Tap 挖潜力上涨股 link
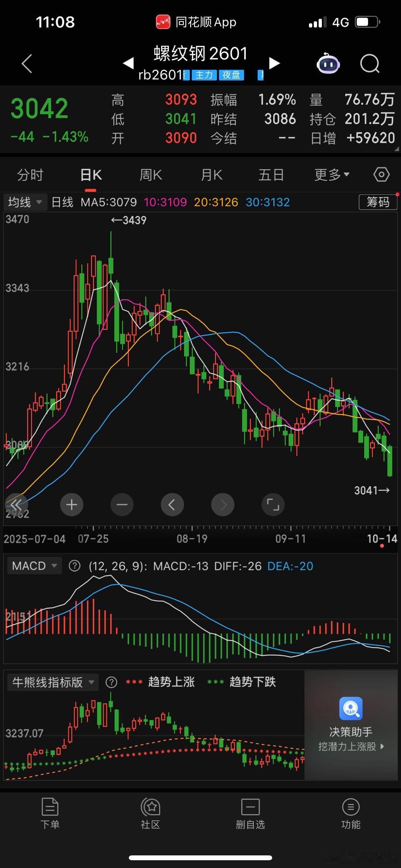The image size is (401, 868). [351, 746]
